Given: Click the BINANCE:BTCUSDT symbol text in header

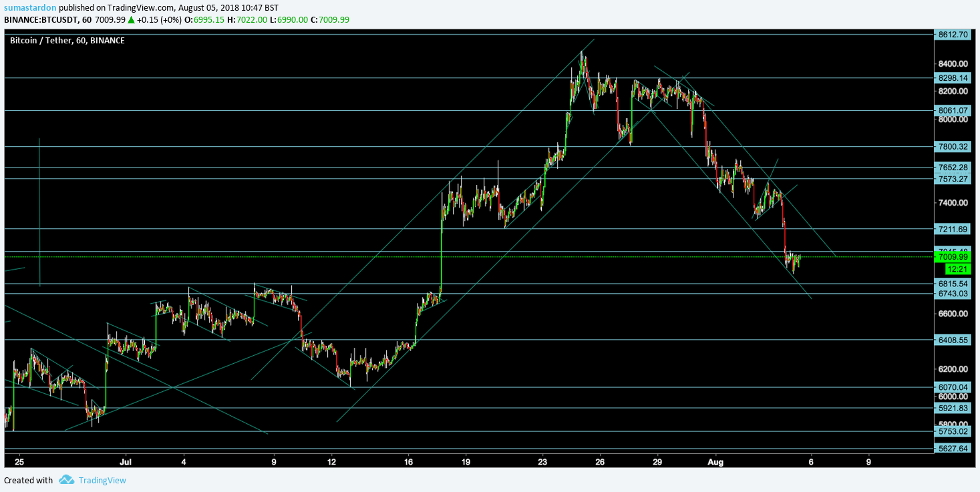Looking at the screenshot, I should pyautogui.click(x=39, y=19).
